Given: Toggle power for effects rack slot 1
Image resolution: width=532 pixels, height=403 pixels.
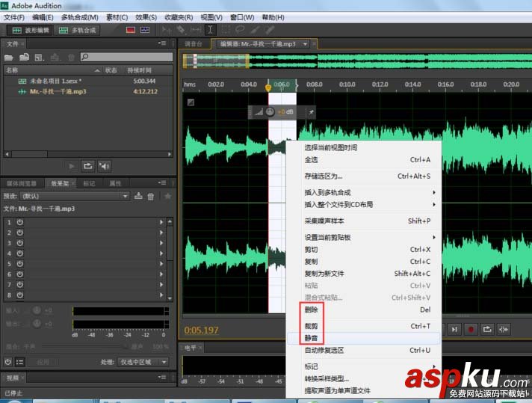Looking at the screenshot, I should [20, 222].
